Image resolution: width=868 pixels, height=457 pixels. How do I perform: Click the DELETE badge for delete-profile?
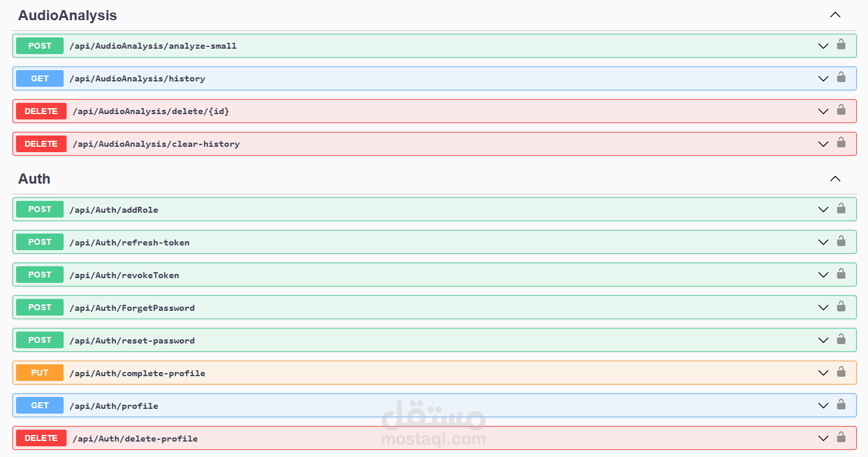click(x=41, y=438)
